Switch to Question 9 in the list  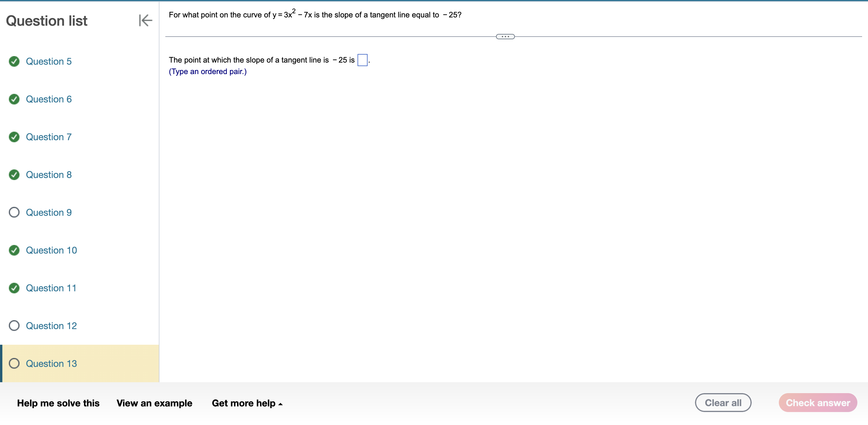[49, 212]
